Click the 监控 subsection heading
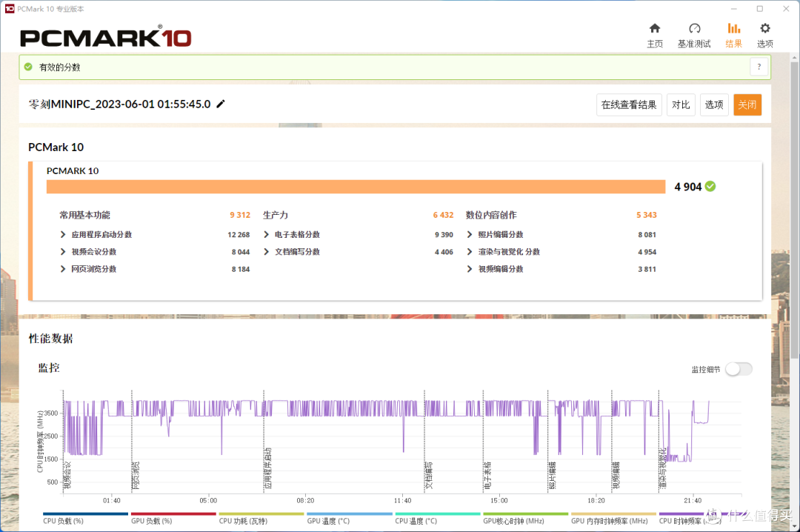800x532 pixels. [49, 368]
